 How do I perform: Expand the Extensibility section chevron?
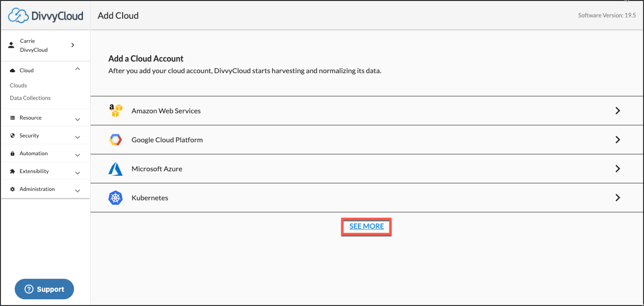point(78,173)
